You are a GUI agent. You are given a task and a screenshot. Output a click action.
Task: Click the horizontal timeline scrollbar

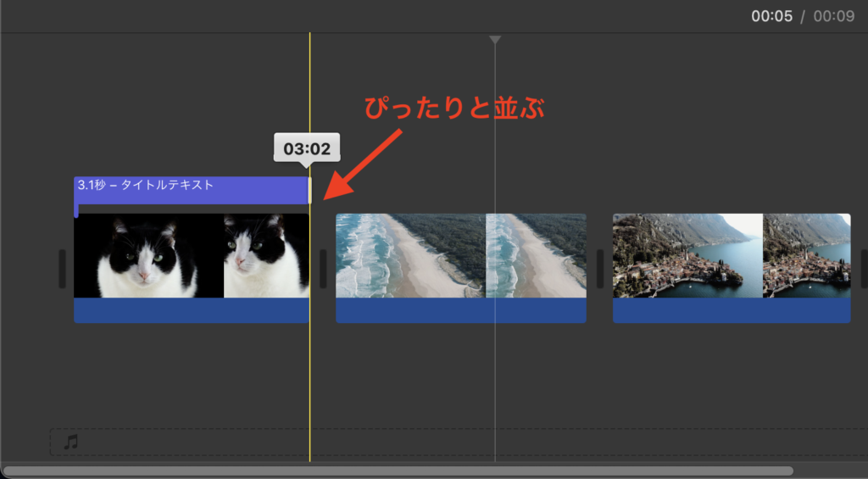[398, 471]
